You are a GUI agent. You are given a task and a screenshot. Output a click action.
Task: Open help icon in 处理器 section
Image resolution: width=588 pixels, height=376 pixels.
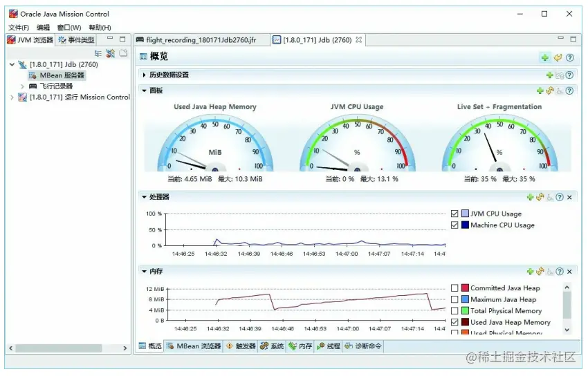(560, 197)
